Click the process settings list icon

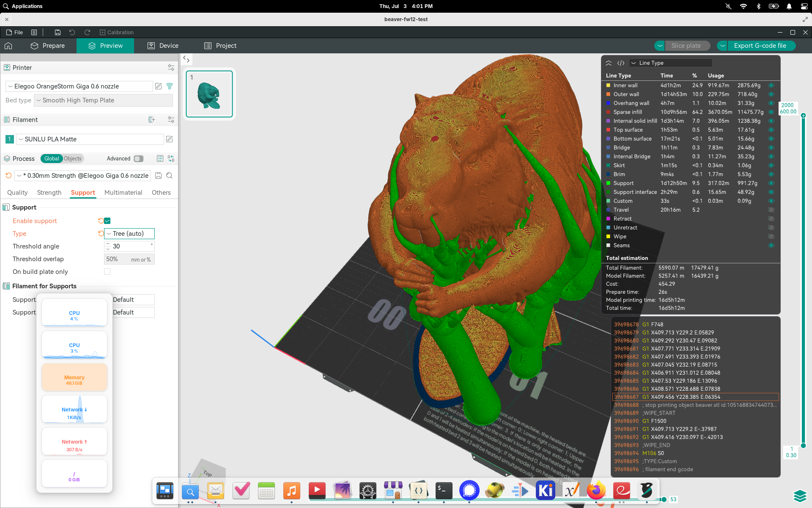160,159
